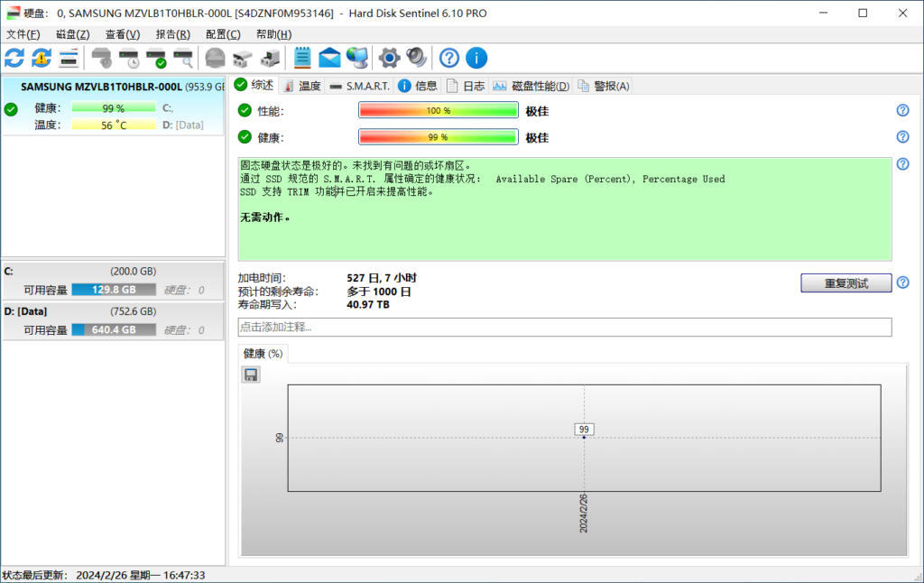Switch to the 日志 tab
Viewport: 924px width, 583px height.
(465, 86)
